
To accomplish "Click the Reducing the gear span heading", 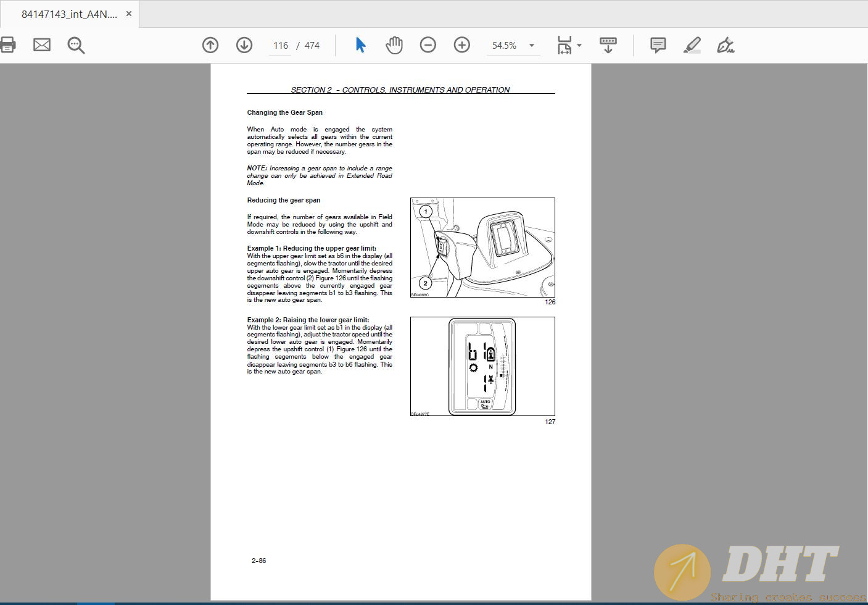I will (284, 200).
